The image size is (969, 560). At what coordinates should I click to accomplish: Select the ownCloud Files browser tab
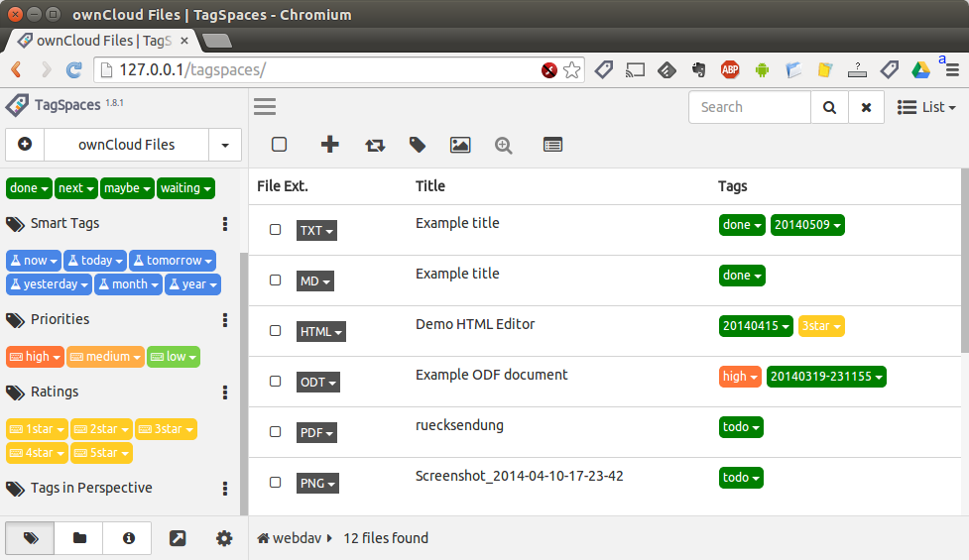click(x=103, y=41)
